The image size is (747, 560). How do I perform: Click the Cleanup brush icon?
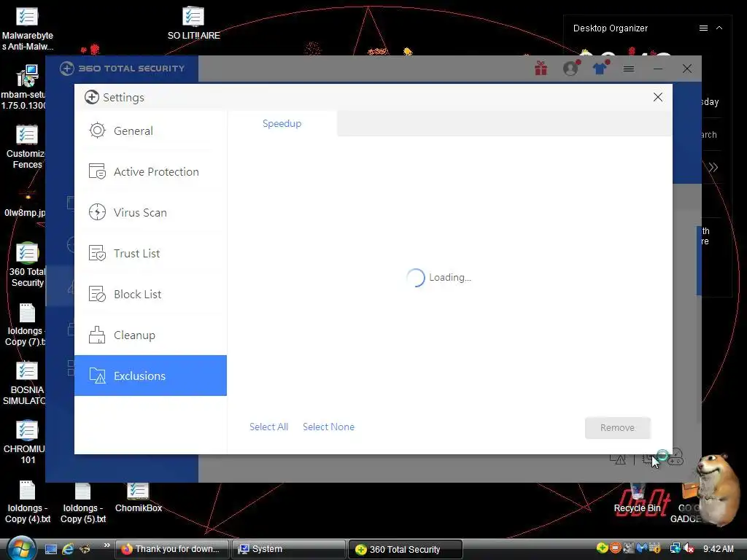(x=97, y=335)
